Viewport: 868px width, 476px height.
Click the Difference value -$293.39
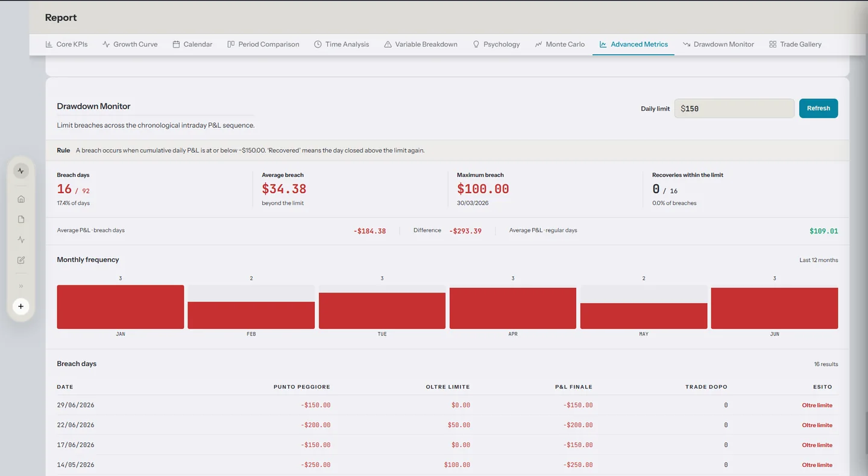[x=465, y=231]
